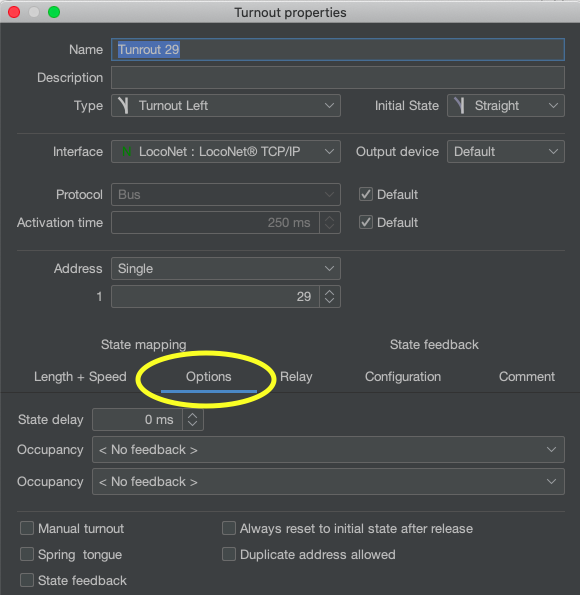Open the Configuration tab
Image resolution: width=580 pixels, height=595 pixels.
coord(403,377)
